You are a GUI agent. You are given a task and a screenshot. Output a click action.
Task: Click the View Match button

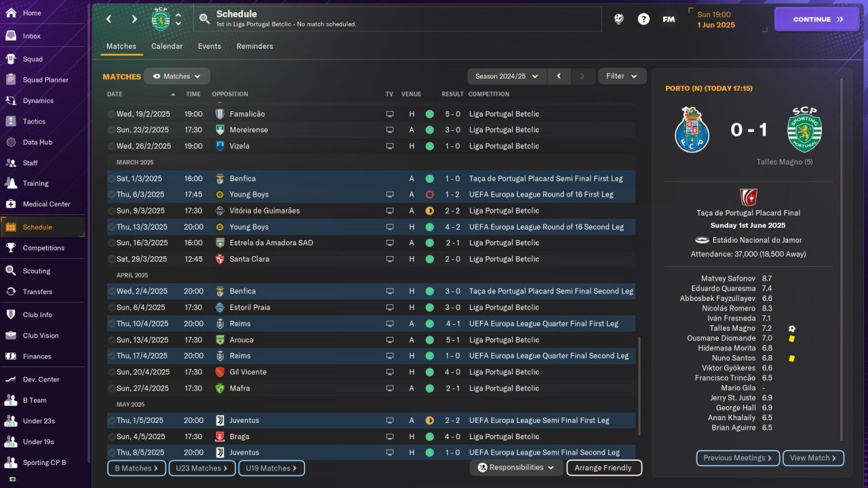813,458
